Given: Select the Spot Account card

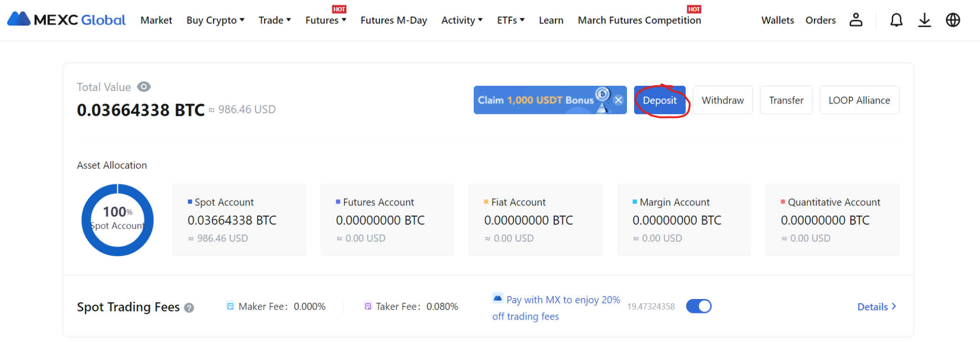Looking at the screenshot, I should pyautogui.click(x=239, y=220).
